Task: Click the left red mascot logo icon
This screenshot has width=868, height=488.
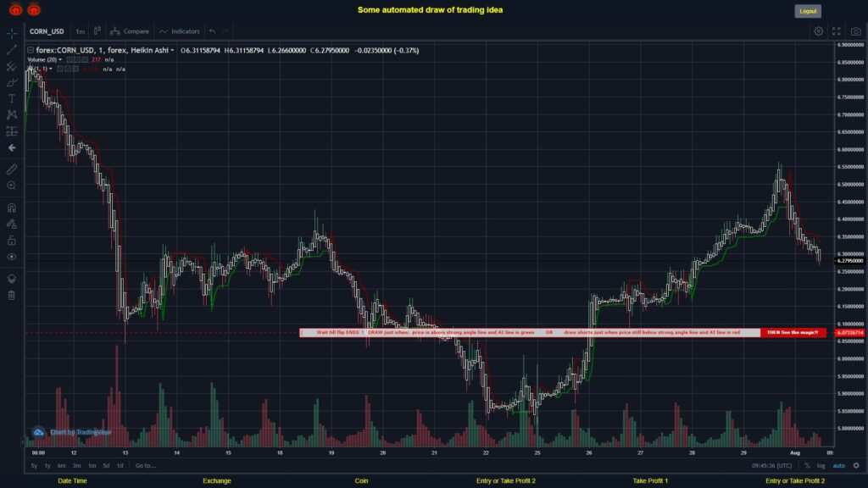Action: click(15, 8)
